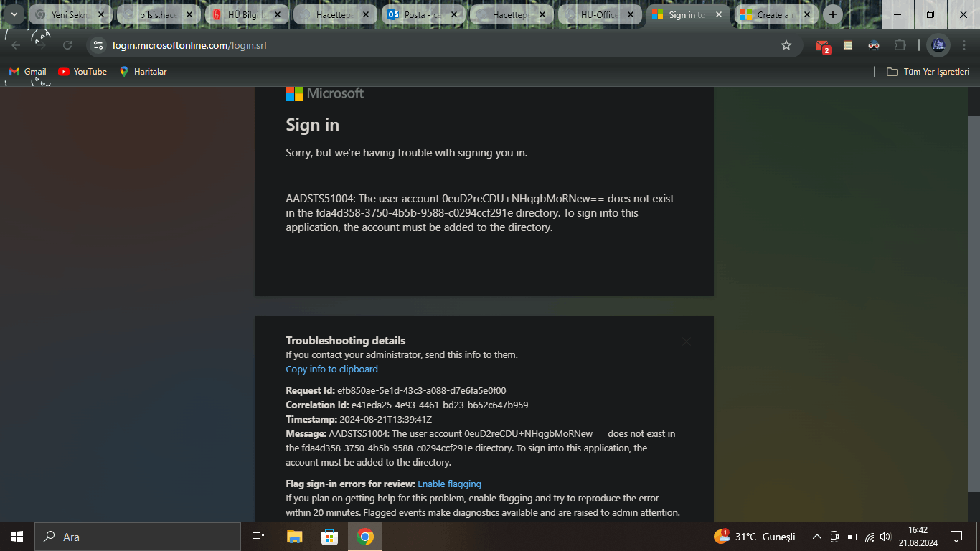The height and width of the screenshot is (551, 980).
Task: Click the Ara taskbar search box
Action: coord(137,537)
